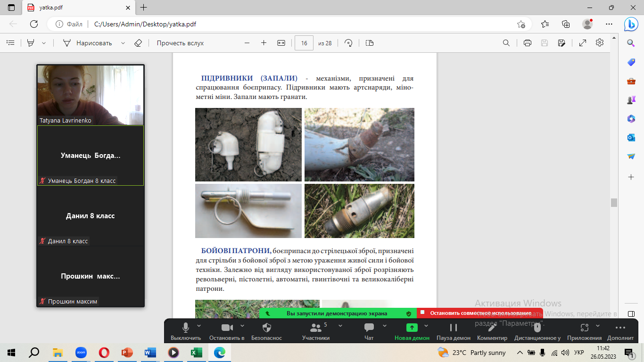Mute microphone with Выключить button
Image resolution: width=644 pixels, height=362 pixels.
tap(186, 331)
